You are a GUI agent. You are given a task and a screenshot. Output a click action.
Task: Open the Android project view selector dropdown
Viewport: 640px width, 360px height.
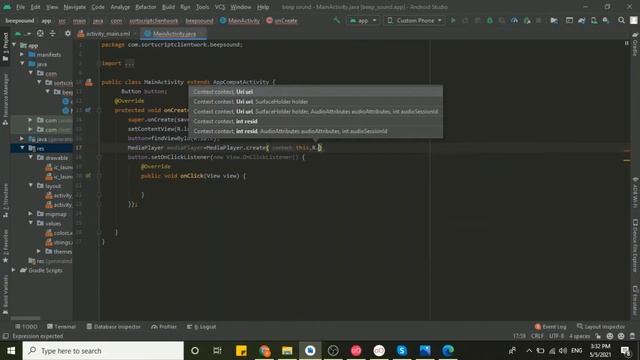pos(23,33)
